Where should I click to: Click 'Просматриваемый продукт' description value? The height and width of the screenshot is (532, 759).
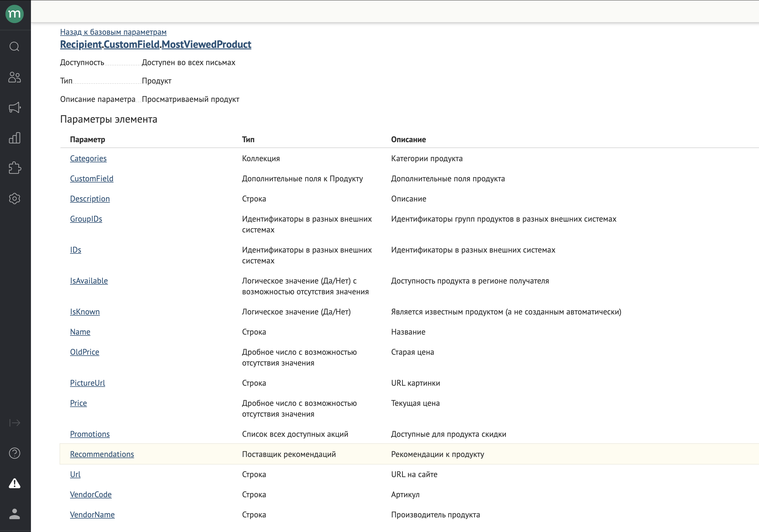pyautogui.click(x=190, y=99)
